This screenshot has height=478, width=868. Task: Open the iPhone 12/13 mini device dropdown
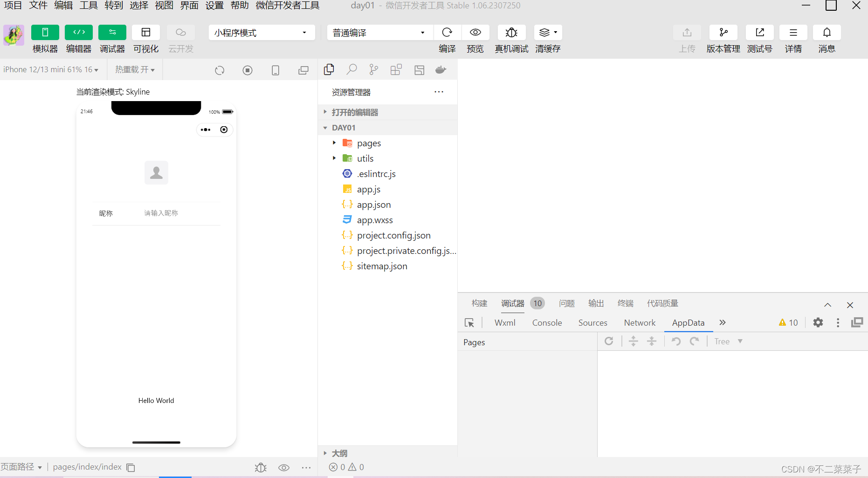point(51,70)
